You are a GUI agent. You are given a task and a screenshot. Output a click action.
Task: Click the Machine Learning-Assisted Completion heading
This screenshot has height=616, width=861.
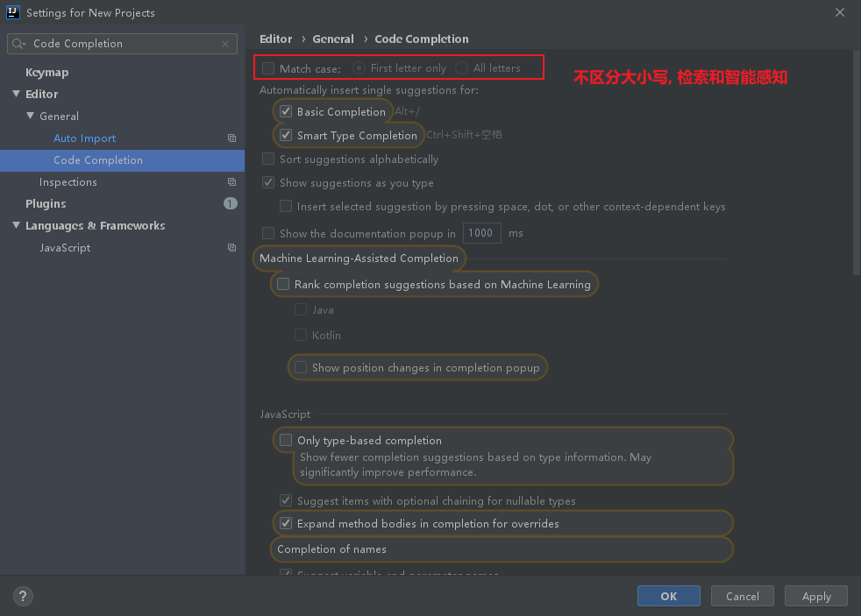pyautogui.click(x=359, y=258)
